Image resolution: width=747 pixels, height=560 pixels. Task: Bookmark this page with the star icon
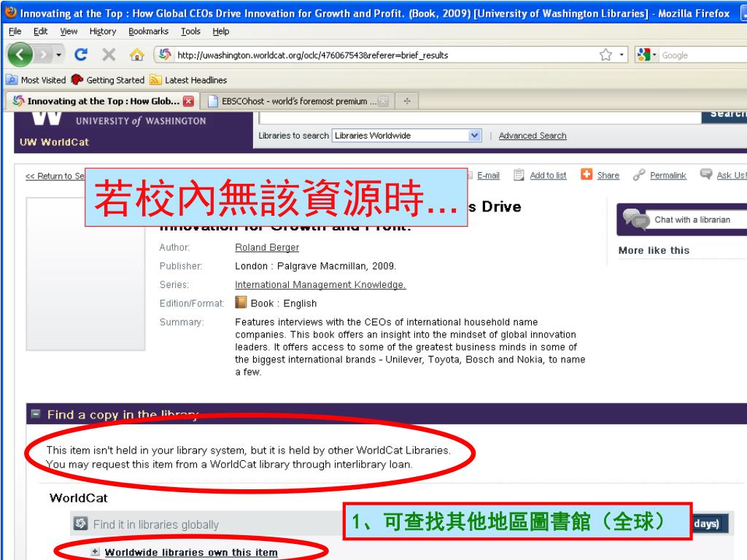coord(605,55)
